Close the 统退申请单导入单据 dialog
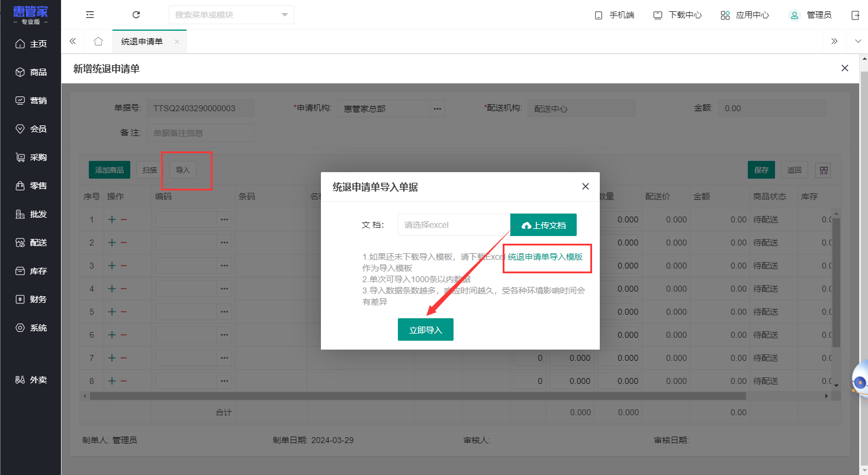The image size is (868, 475). coord(586,186)
